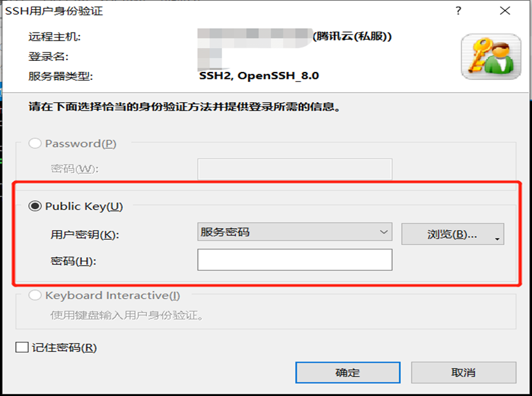Click the SSH2, OpenSSH_8.0 server type text
This screenshot has width=532, height=396.
point(259,76)
